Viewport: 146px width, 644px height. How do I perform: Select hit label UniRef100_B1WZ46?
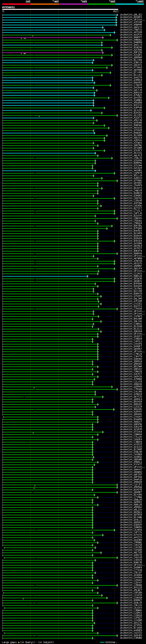click(131, 48)
